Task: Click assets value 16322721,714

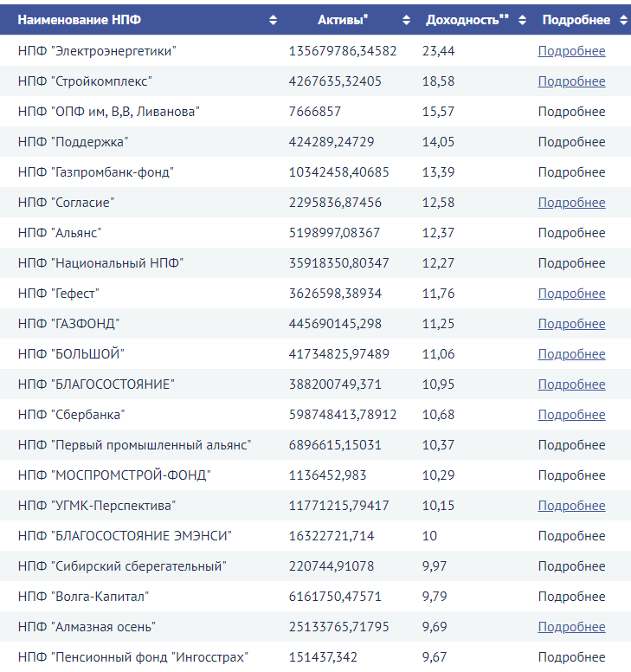Action: point(332,536)
